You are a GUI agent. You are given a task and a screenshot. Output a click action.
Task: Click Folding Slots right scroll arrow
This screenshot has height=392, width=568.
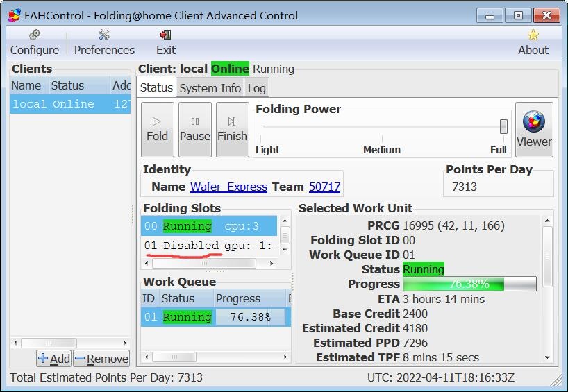point(272,264)
